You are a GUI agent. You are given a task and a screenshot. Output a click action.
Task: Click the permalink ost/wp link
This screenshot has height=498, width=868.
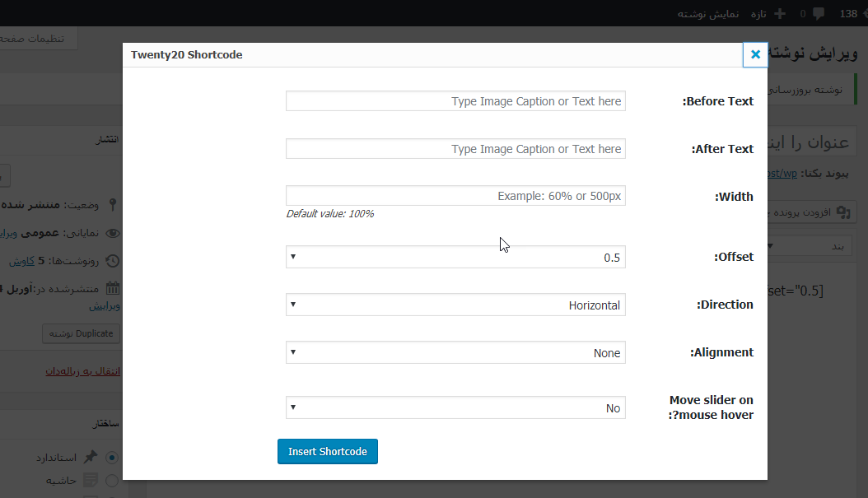(x=782, y=173)
